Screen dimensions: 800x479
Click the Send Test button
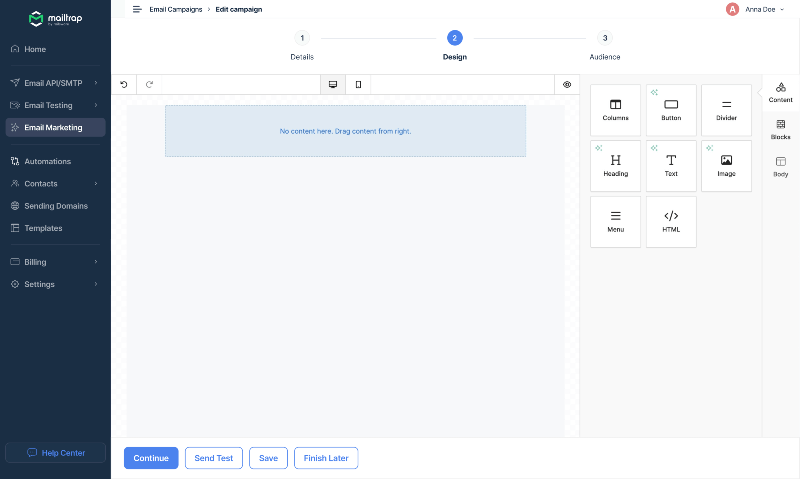click(x=213, y=458)
